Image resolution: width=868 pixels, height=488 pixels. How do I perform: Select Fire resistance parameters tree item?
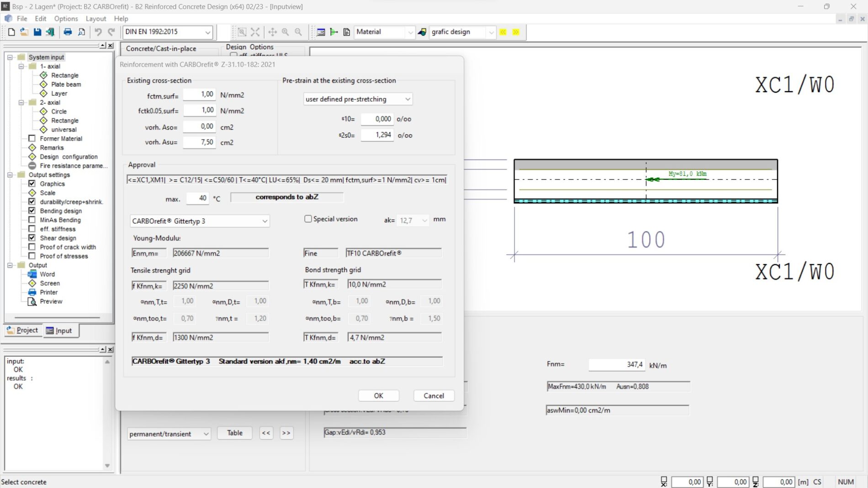(x=74, y=166)
